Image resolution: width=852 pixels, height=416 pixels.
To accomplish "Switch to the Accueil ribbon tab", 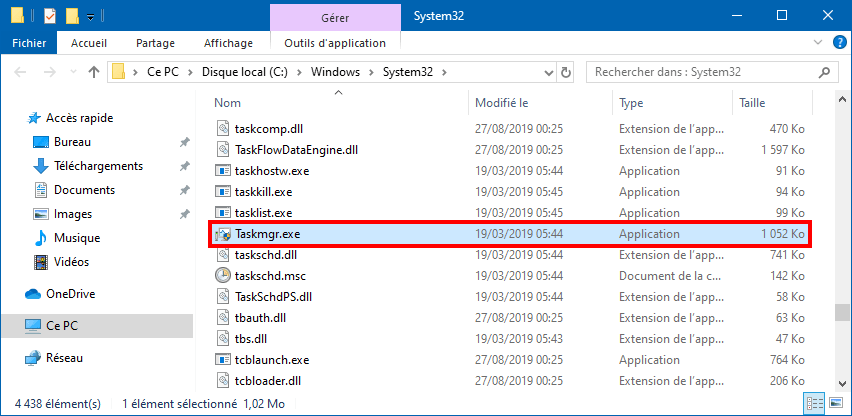I will pos(89,43).
